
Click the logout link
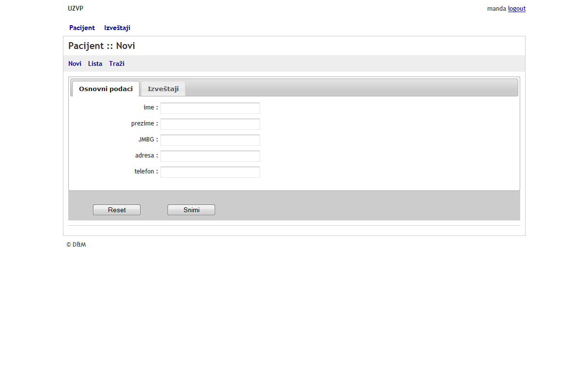(516, 9)
